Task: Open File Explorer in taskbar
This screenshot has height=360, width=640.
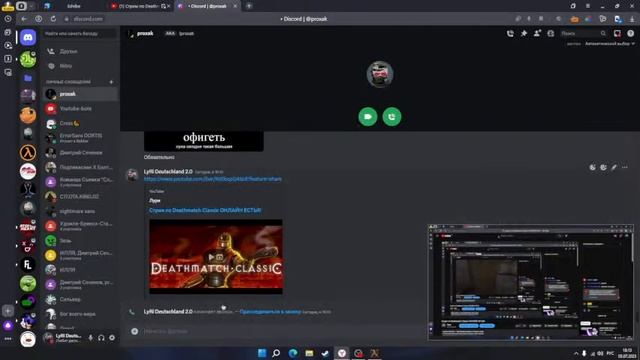Action: coord(309,353)
